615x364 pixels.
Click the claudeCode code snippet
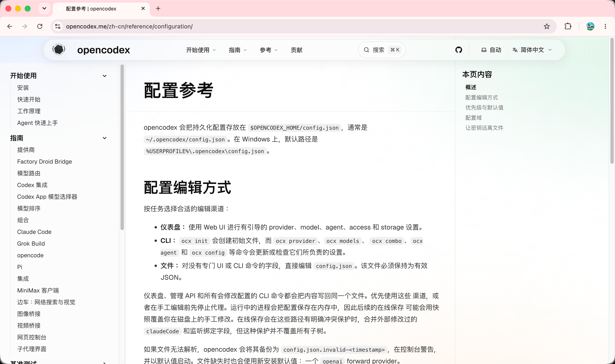coord(162,331)
